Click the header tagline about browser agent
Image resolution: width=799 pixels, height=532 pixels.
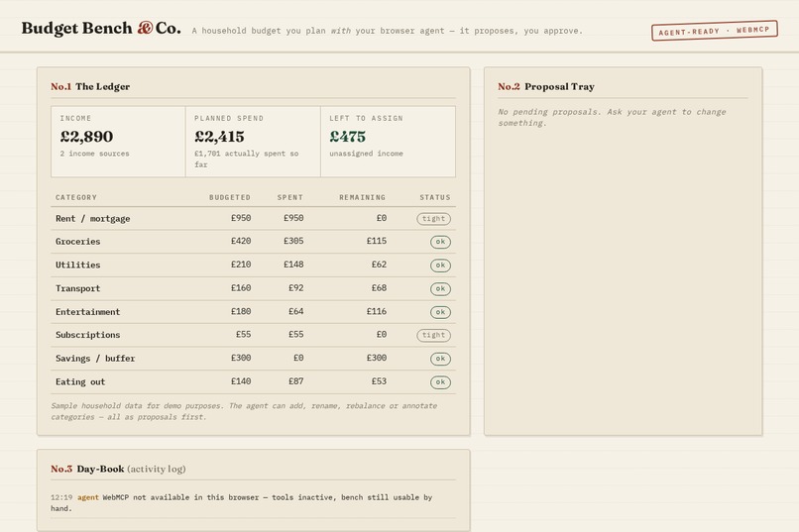388,31
